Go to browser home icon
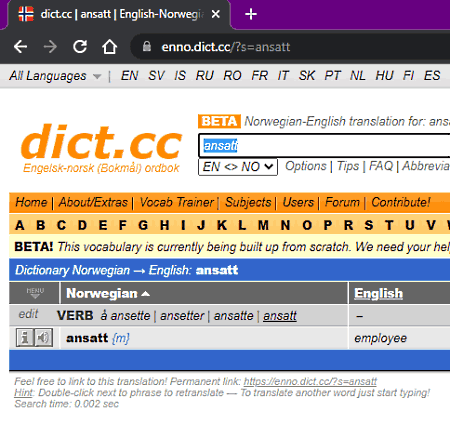Viewport: 450px width, 435px height. (x=109, y=47)
